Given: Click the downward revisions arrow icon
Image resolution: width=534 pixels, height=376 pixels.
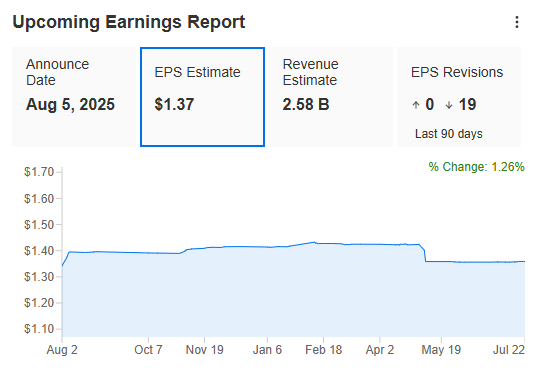Looking at the screenshot, I should (449, 105).
